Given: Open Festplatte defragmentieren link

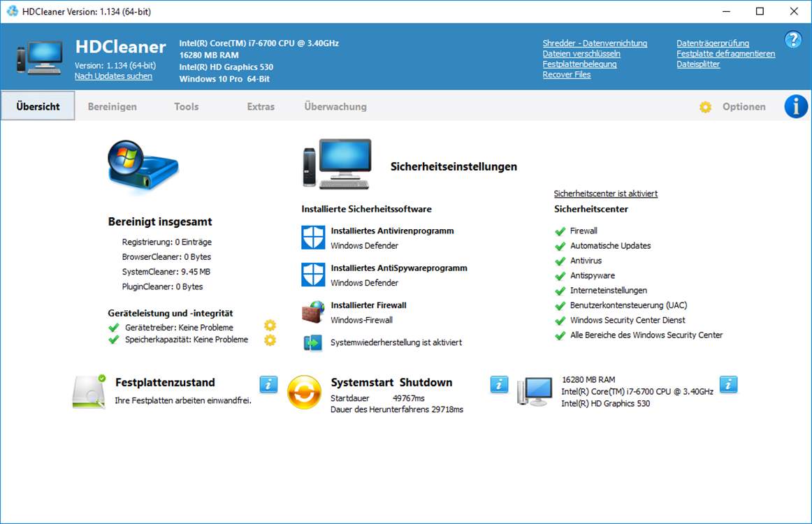Looking at the screenshot, I should (x=725, y=54).
